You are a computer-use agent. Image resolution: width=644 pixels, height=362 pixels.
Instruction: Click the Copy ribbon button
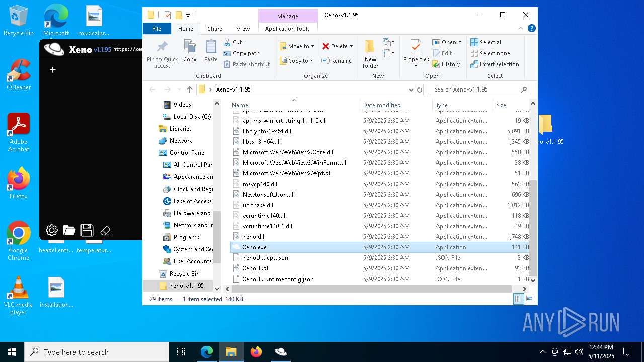coord(190,51)
